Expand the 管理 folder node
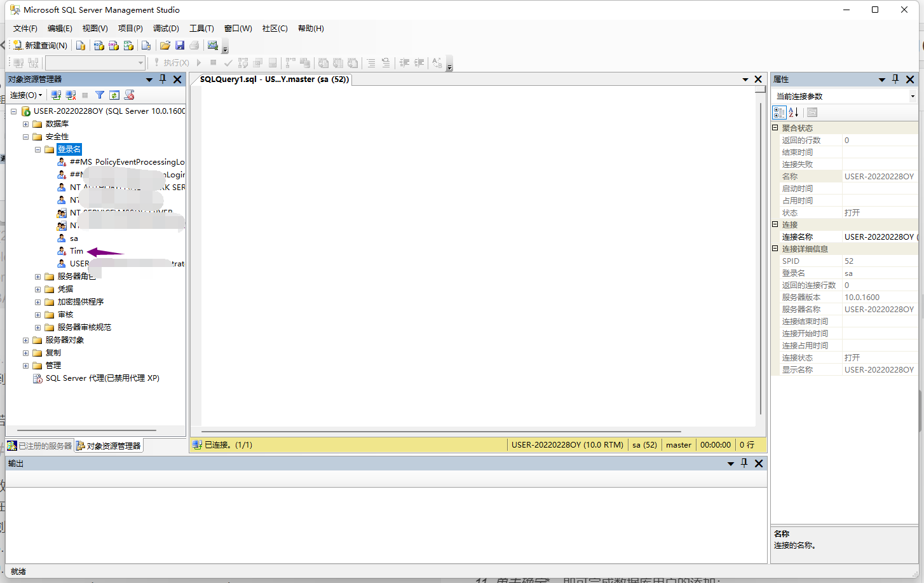Viewport: 924px width, 583px height. point(25,366)
